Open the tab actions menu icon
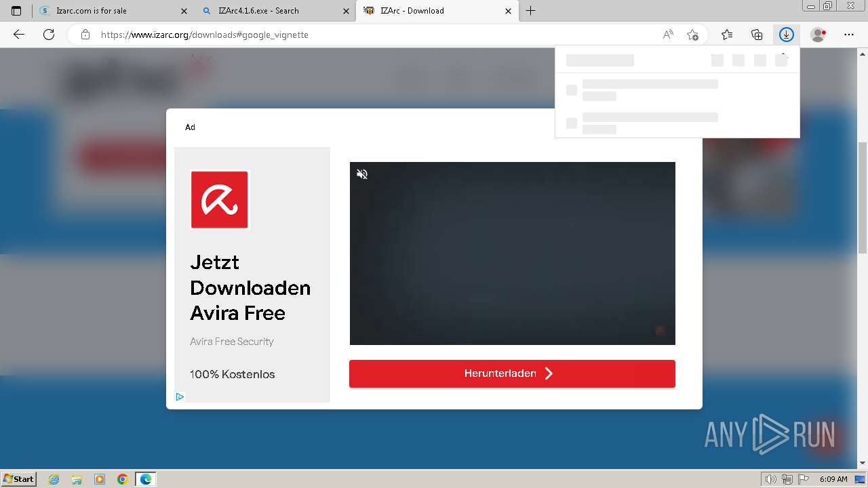The width and height of the screenshot is (868, 488). pos(16,11)
